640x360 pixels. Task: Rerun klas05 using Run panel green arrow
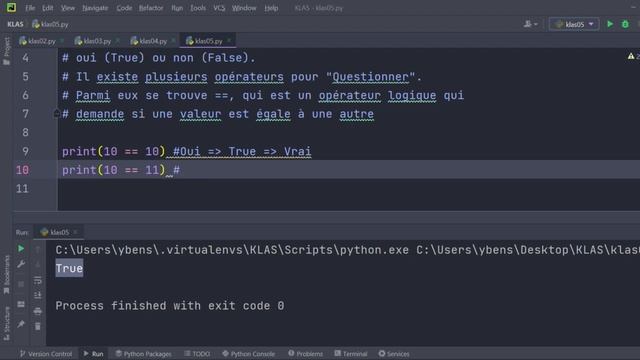tap(21, 248)
